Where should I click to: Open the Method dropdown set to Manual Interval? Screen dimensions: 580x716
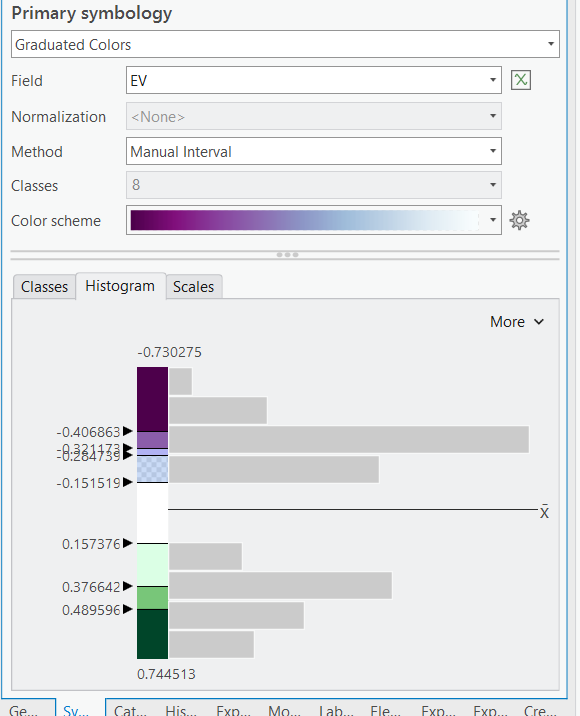314,151
